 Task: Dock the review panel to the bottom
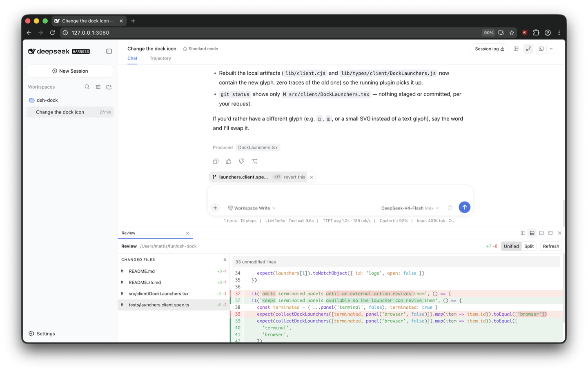click(532, 233)
